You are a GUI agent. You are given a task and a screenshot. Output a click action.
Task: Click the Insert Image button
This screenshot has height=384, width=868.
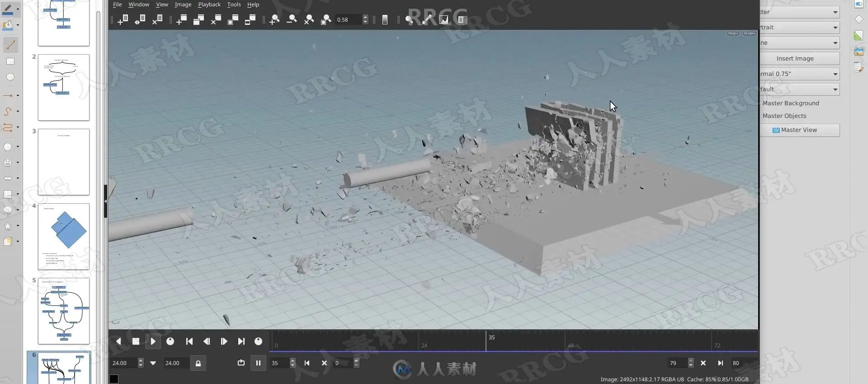click(799, 58)
